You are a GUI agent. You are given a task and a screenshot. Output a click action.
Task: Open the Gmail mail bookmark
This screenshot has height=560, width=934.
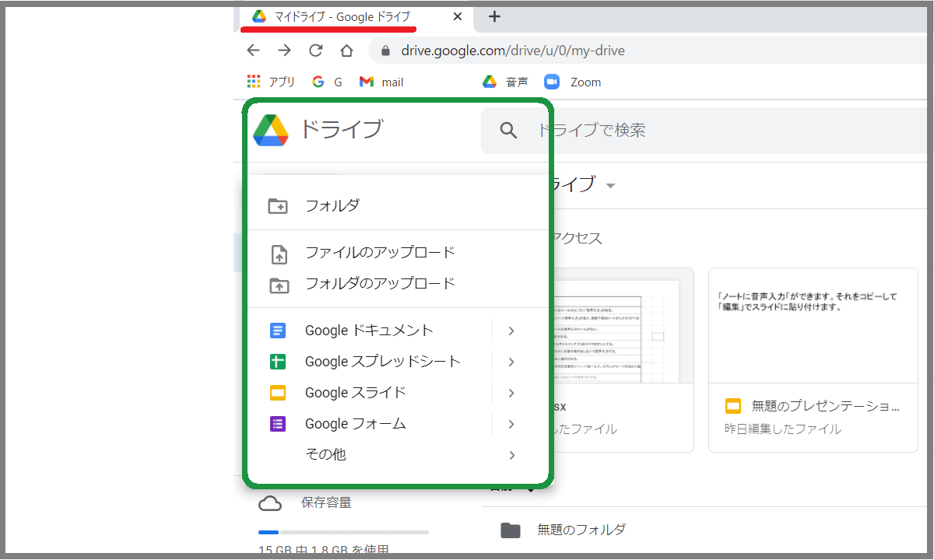[x=381, y=82]
